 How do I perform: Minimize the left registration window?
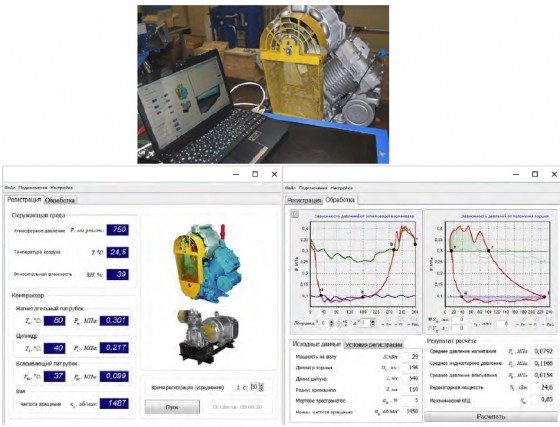coord(236,174)
